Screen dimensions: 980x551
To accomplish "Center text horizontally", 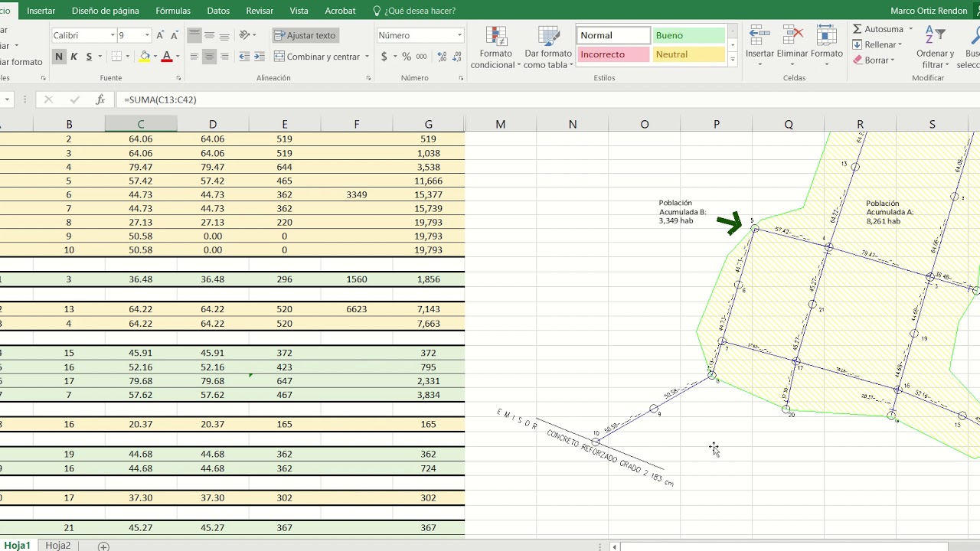I will (x=209, y=57).
